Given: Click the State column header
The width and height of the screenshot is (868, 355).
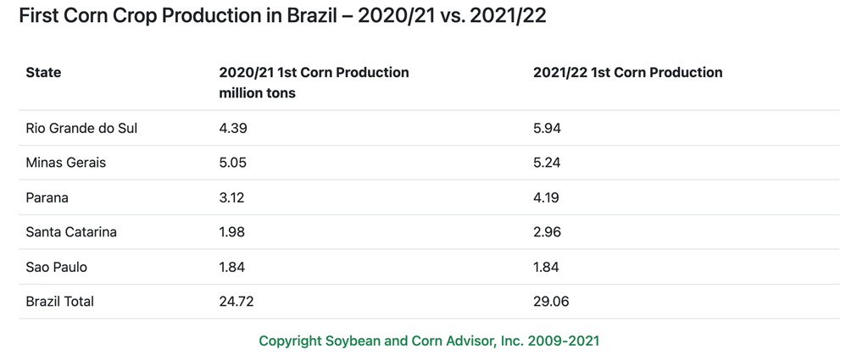Looking at the screenshot, I should (x=44, y=73).
